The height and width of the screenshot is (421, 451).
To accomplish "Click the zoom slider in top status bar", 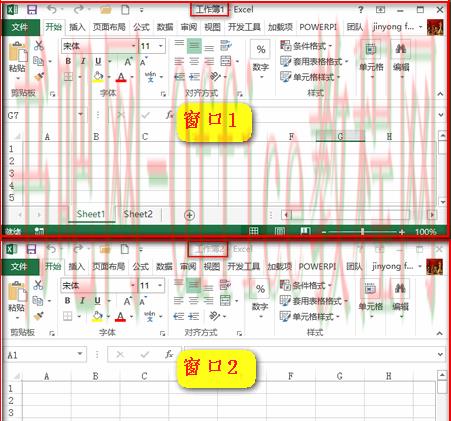I will coord(362,231).
